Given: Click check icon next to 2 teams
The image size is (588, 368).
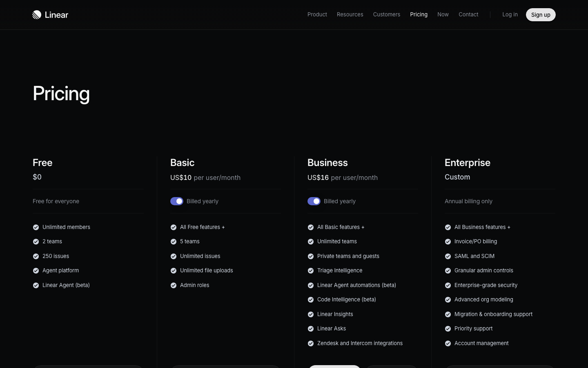Looking at the screenshot, I should pos(36,242).
